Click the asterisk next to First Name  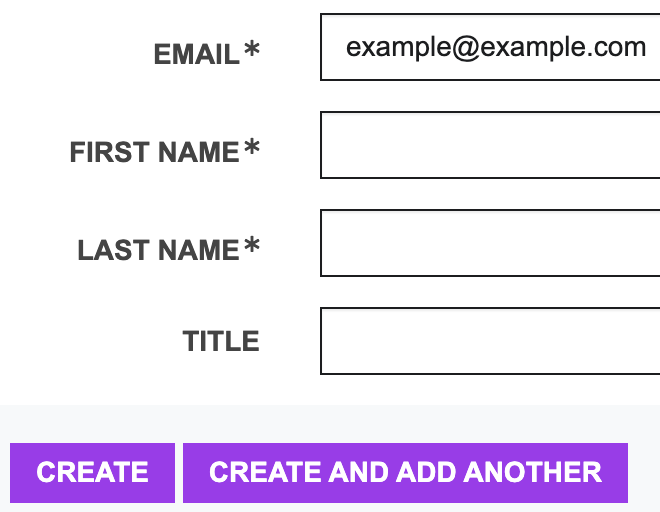click(x=252, y=149)
